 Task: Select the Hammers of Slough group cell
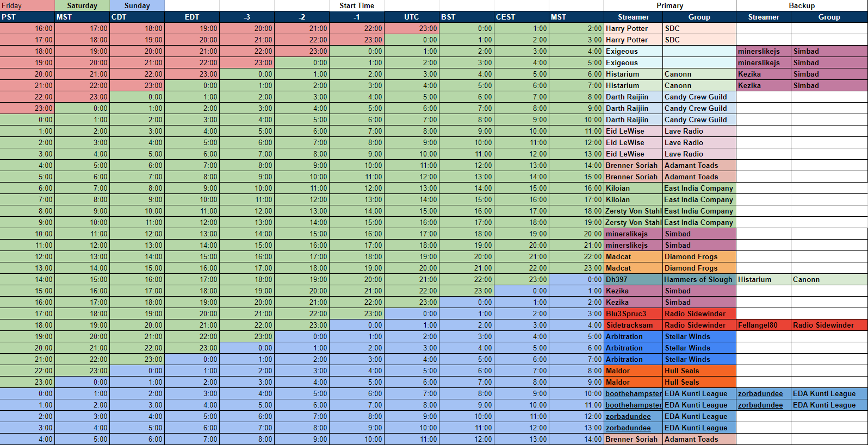coord(699,279)
